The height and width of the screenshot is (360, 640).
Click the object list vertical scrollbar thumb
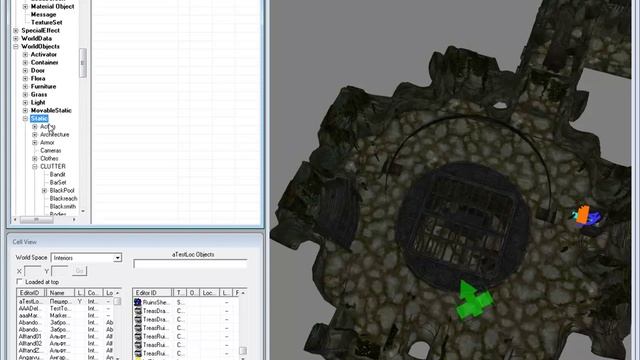pyautogui.click(x=243, y=351)
